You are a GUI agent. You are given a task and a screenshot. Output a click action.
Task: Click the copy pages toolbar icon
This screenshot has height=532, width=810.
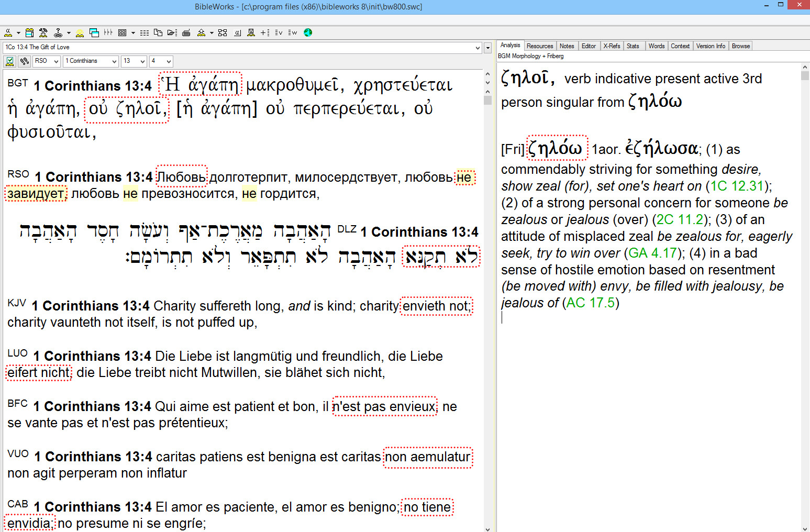point(158,32)
